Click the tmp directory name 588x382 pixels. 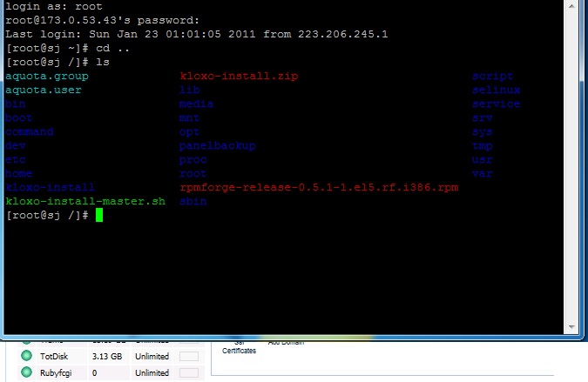pos(483,145)
